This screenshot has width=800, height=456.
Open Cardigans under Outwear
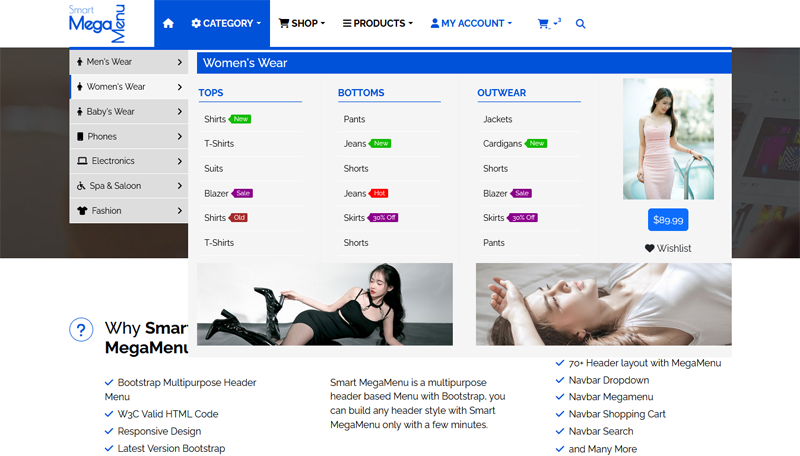coord(503,144)
